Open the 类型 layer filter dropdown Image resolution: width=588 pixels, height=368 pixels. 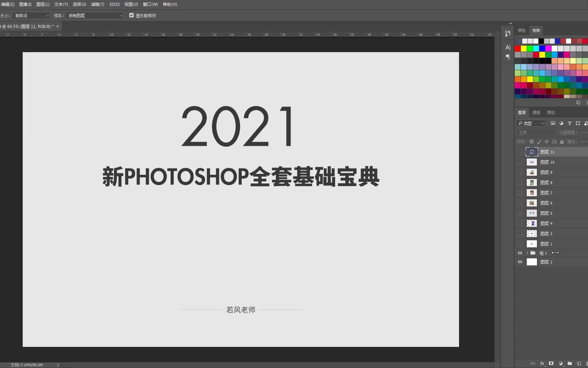531,123
